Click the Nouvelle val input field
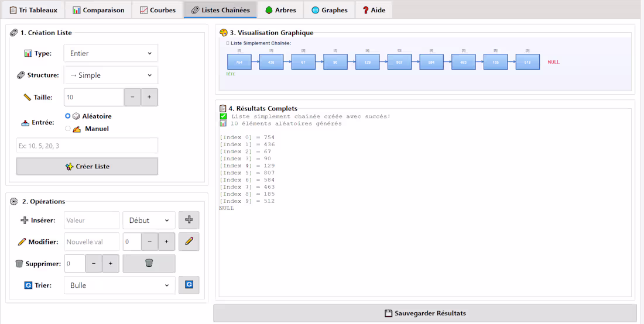 [x=91, y=242]
